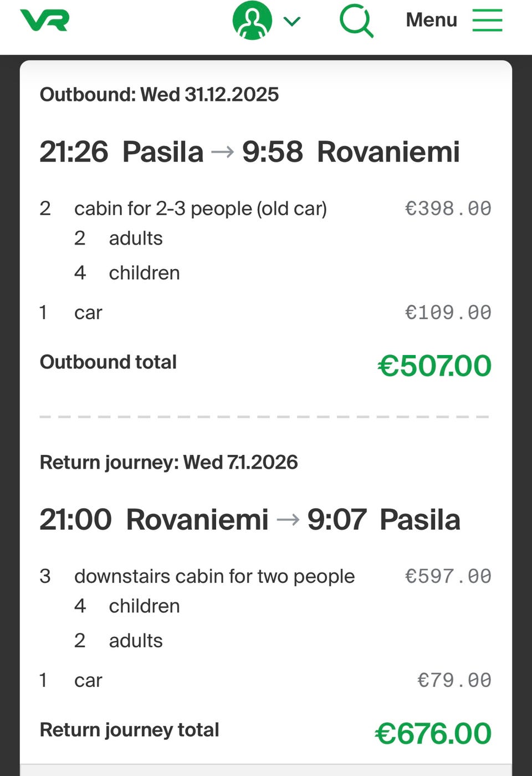This screenshot has height=776, width=532.
Task: Open the user profile icon
Action: tap(252, 21)
